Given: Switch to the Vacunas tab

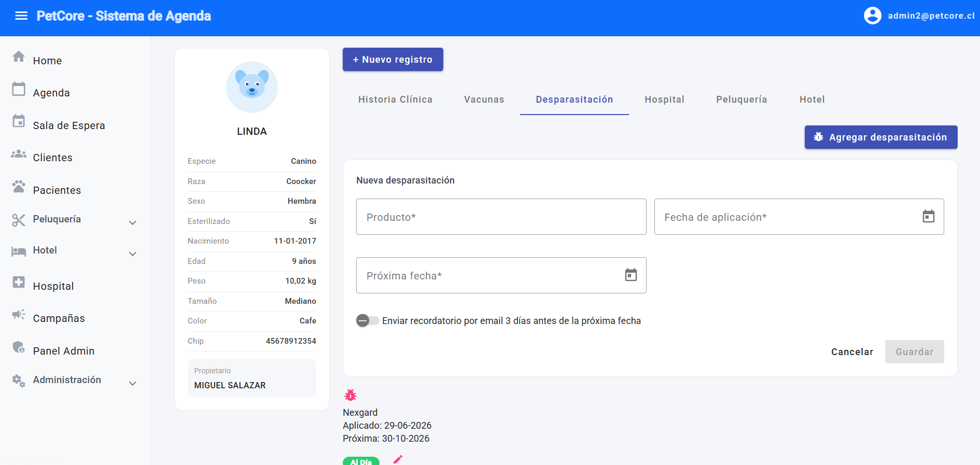Looking at the screenshot, I should coord(484,100).
